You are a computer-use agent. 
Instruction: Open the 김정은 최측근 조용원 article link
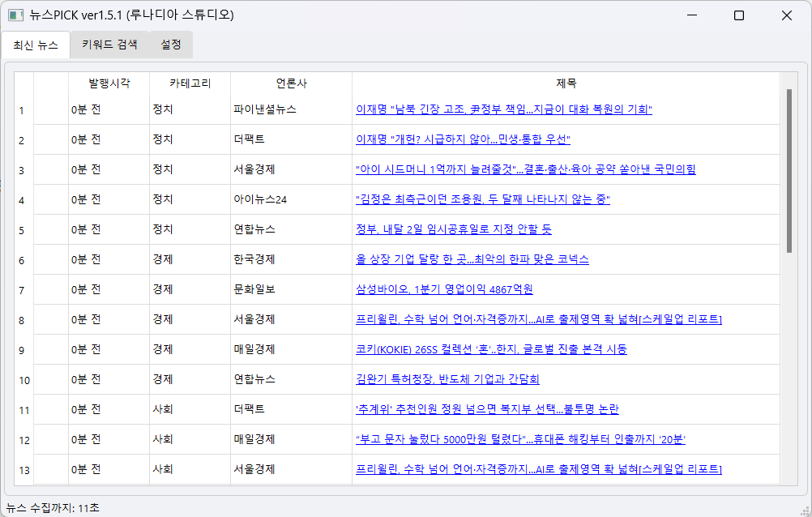482,199
